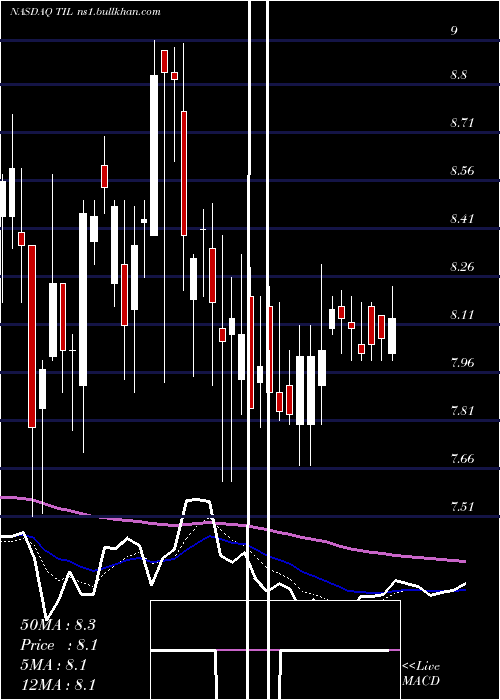Click the tallest white candlestick near 8.8
Screen dimensions: 500x700
click(154, 155)
